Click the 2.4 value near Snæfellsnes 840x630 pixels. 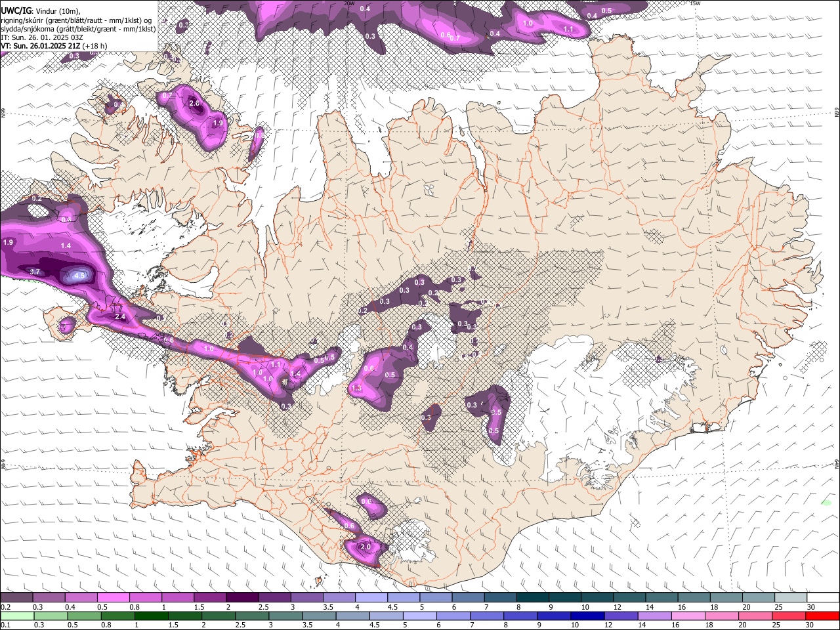[120, 316]
